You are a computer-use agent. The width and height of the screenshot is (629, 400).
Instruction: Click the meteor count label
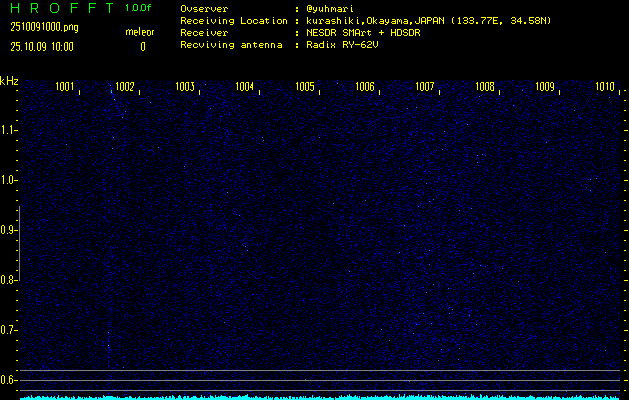139,31
